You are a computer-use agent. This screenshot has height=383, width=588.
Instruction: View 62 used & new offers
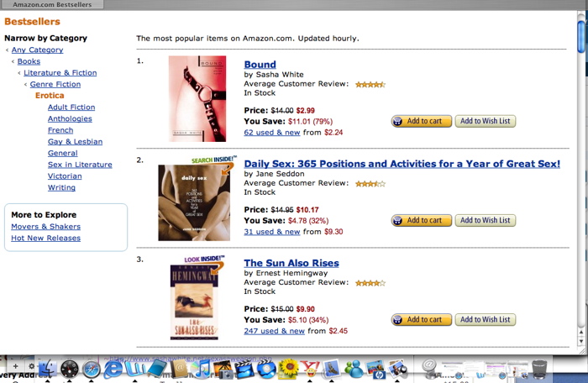272,133
